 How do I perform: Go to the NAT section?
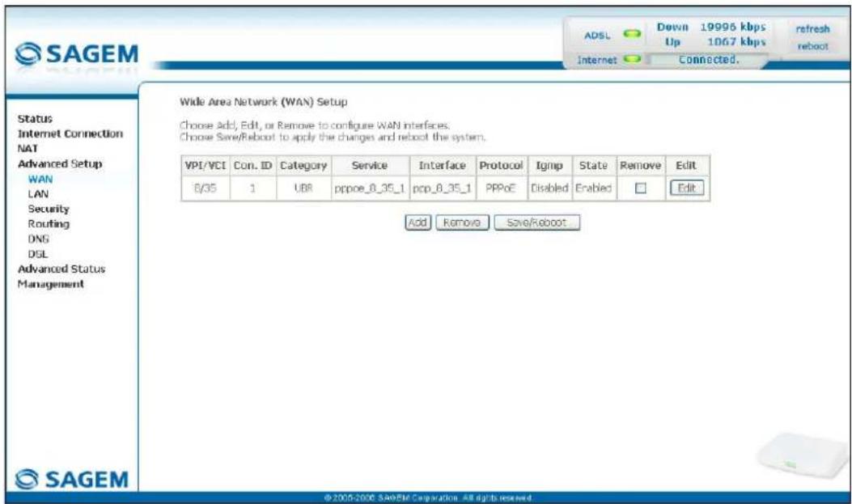point(28,148)
